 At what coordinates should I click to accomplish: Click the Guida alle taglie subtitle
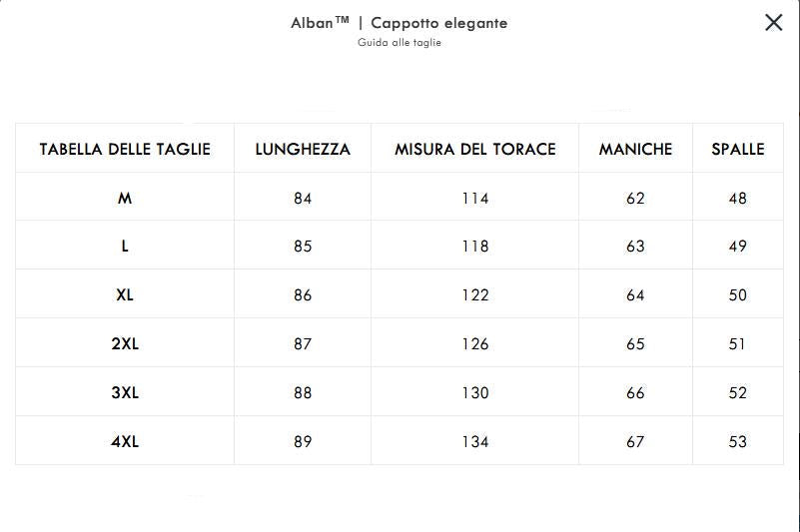400,43
